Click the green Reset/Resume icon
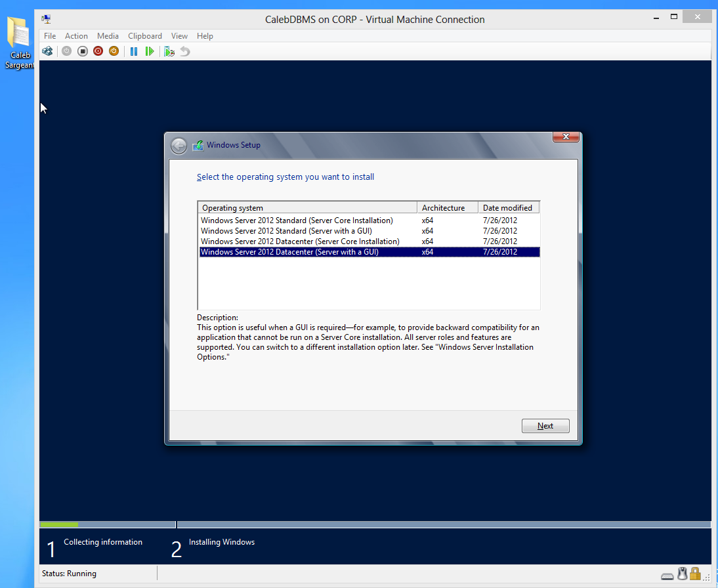Screen dimensions: 718x588 click(x=149, y=51)
